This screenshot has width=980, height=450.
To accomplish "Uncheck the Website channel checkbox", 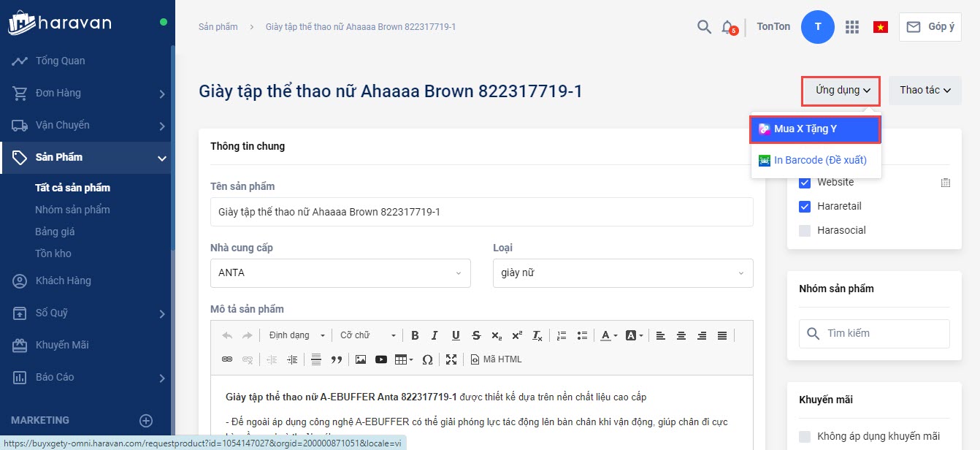I will pos(805,183).
